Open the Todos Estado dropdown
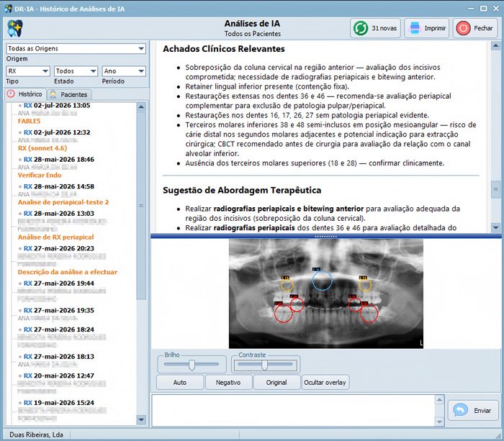This screenshot has width=504, height=441. click(x=76, y=71)
